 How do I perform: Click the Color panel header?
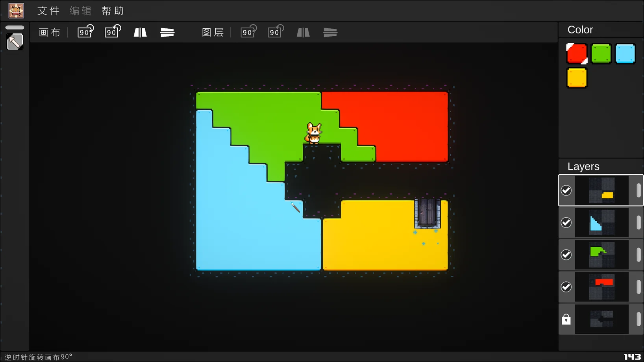580,30
